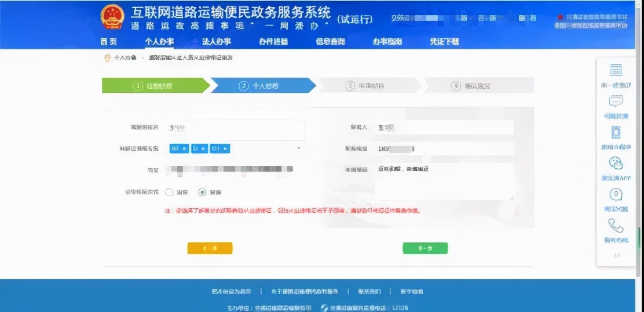Image resolution: width=644 pixels, height=312 pixels.
Task: Click the first text input in left column
Action: click(x=236, y=128)
